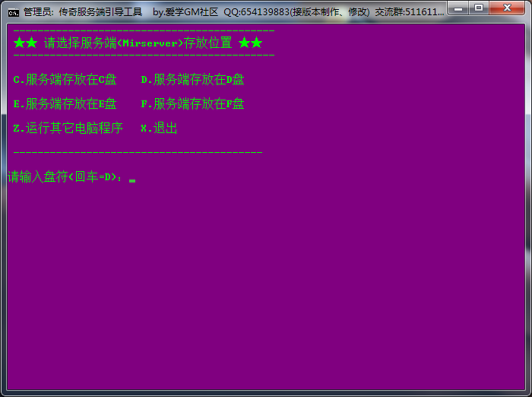532x397 pixels.
Task: Click option F.服务端存放在F盘
Action: [x=193, y=104]
